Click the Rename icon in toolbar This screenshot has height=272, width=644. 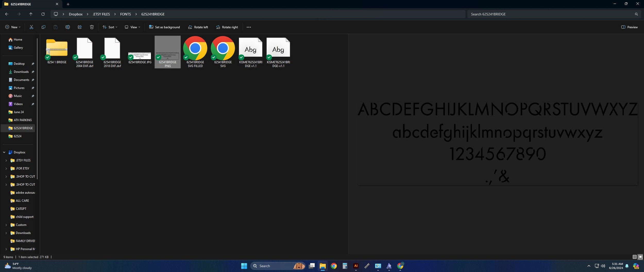tap(67, 27)
